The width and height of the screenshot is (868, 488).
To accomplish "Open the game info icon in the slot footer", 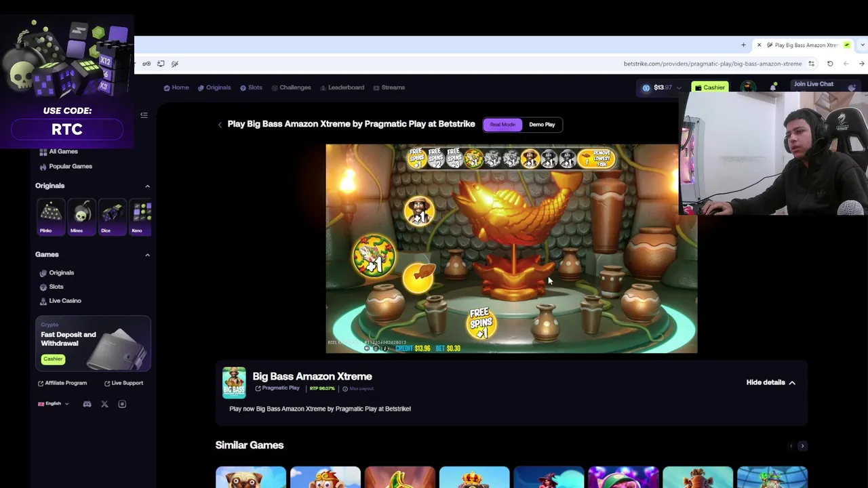I will [x=387, y=348].
